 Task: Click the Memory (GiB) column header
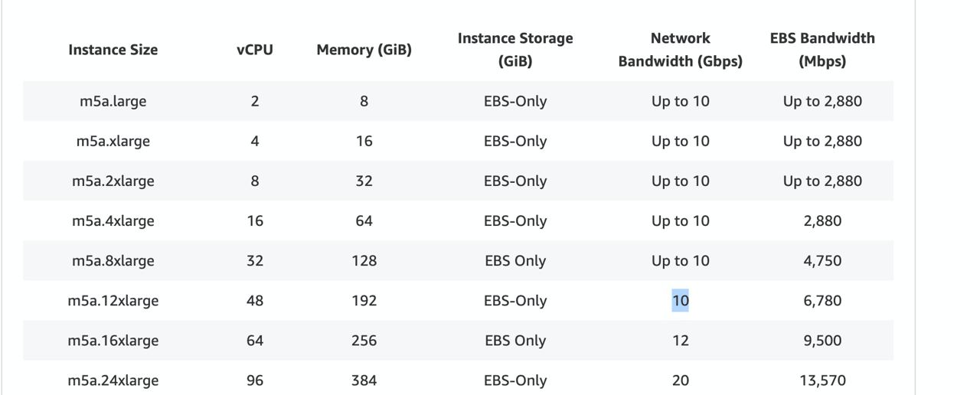pyautogui.click(x=364, y=50)
